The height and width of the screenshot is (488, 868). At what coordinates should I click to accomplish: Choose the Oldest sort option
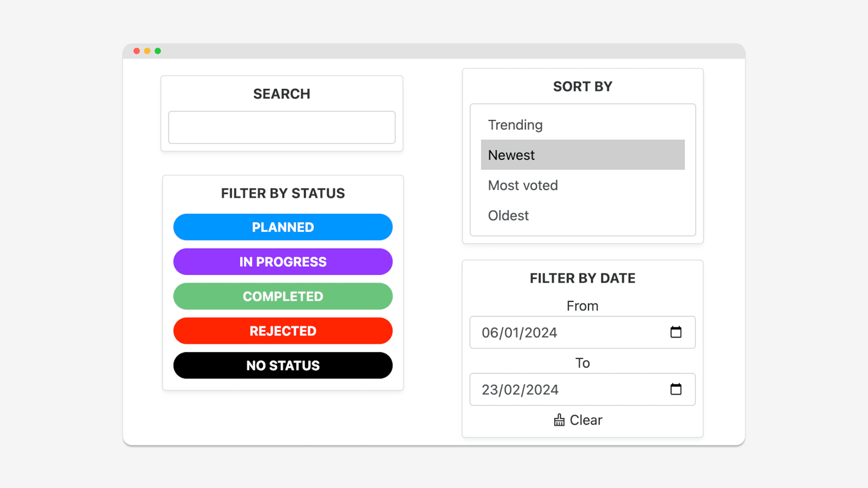(x=583, y=216)
